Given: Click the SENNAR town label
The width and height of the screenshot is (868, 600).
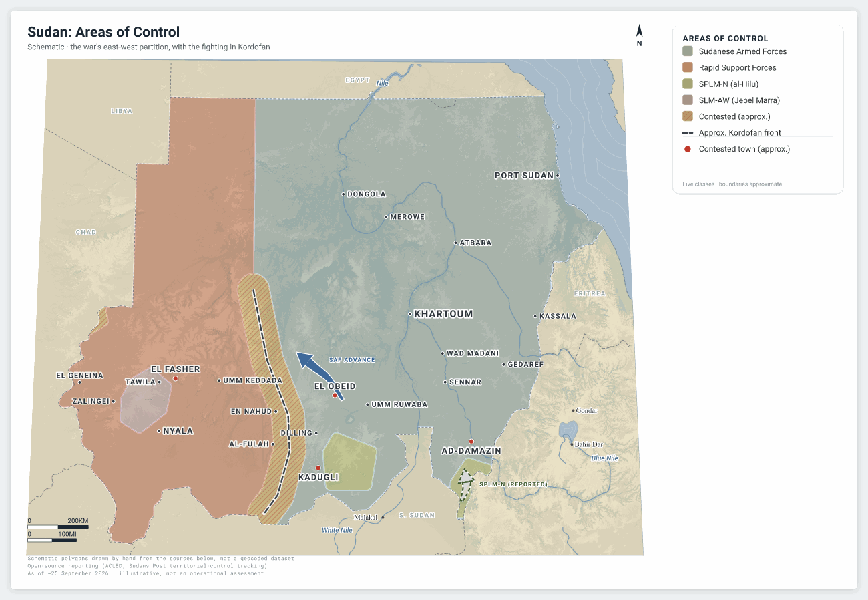Looking at the screenshot, I should click(x=465, y=382).
